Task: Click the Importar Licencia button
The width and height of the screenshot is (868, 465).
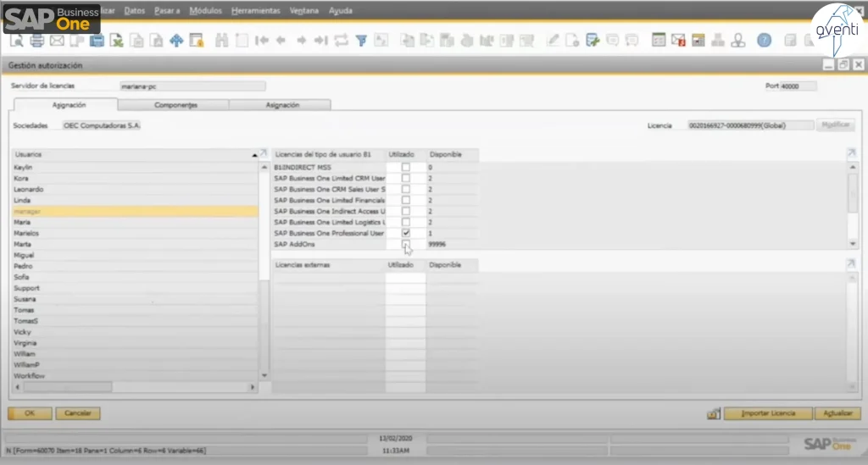Action: click(x=768, y=413)
